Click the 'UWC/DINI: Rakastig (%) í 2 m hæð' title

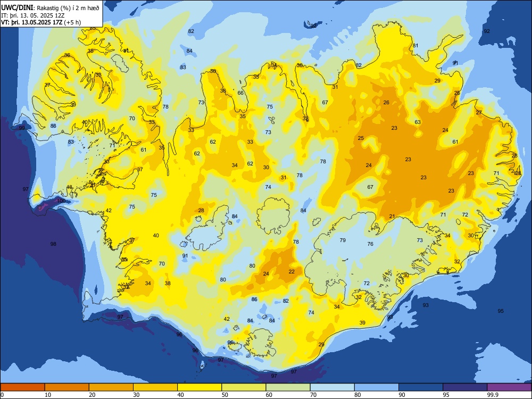[50, 7]
